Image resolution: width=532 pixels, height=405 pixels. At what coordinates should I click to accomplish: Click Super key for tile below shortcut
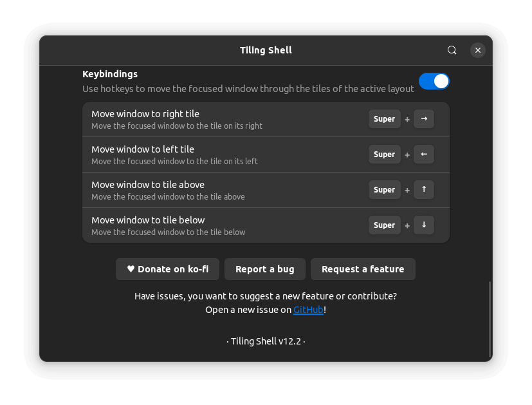point(384,225)
